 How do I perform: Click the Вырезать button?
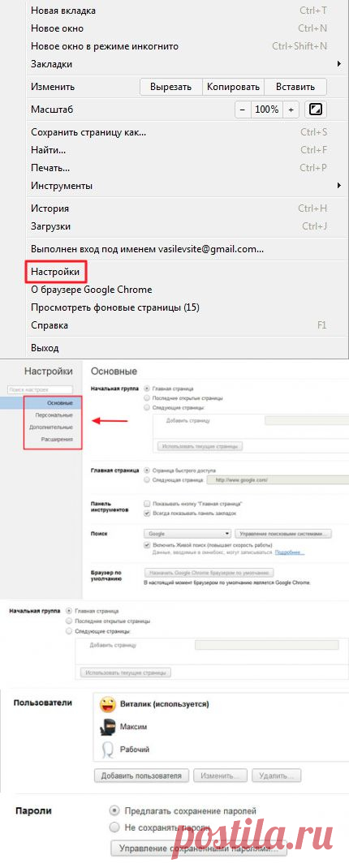tap(171, 87)
